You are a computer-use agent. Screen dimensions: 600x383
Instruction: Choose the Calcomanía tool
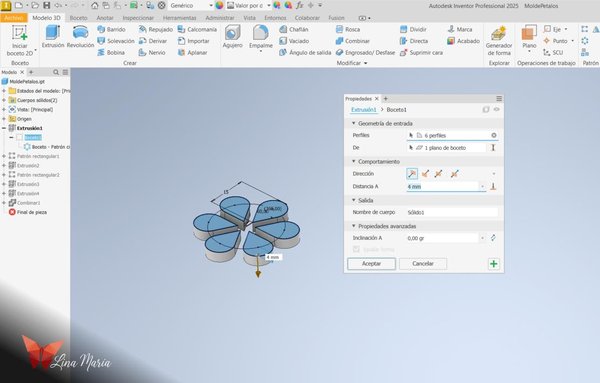197,29
